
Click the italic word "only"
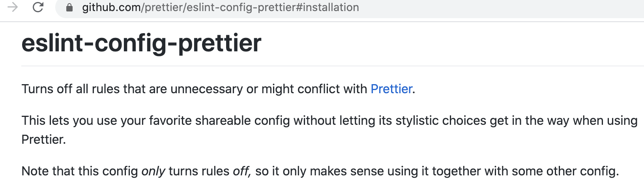coord(153,171)
